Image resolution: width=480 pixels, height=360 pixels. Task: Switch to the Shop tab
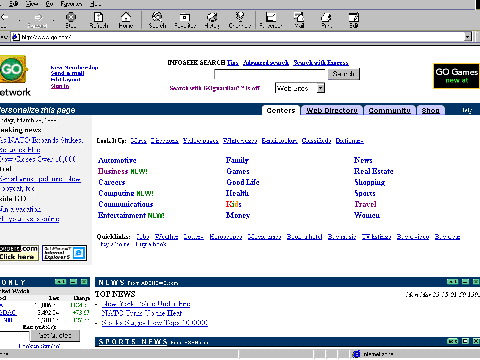(430, 110)
